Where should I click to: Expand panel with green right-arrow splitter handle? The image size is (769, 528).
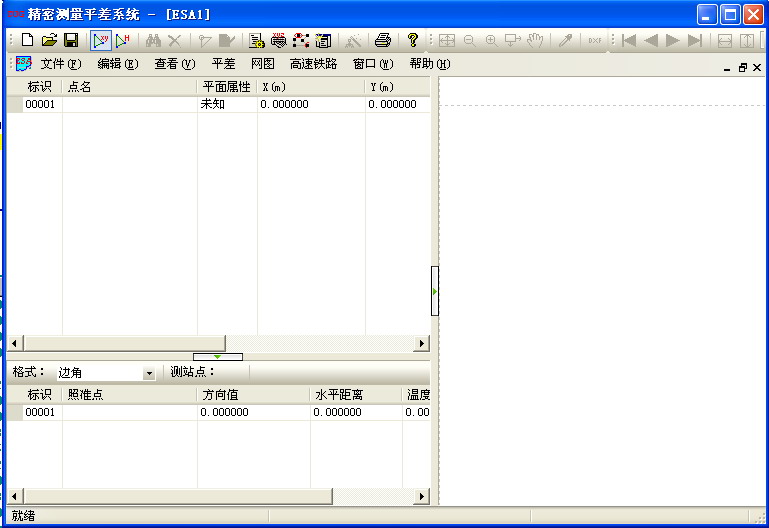(435, 291)
